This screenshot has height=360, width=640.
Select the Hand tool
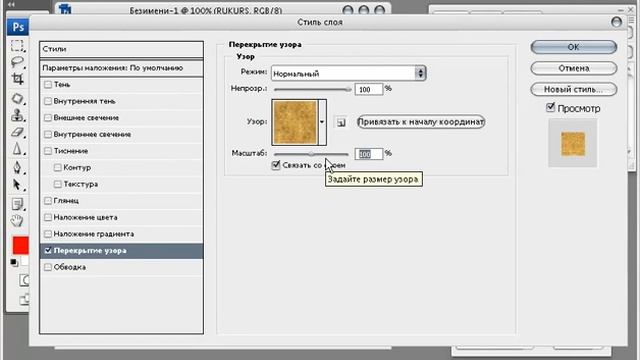tap(17, 221)
